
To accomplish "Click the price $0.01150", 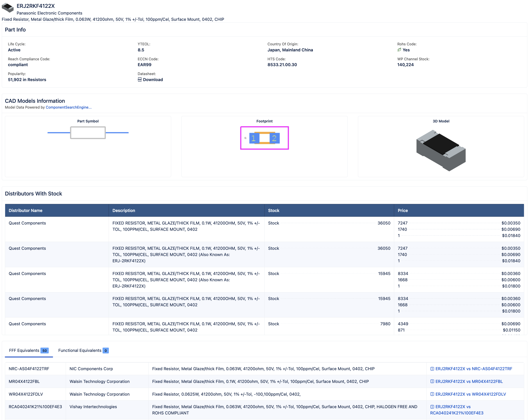I will (511, 330).
